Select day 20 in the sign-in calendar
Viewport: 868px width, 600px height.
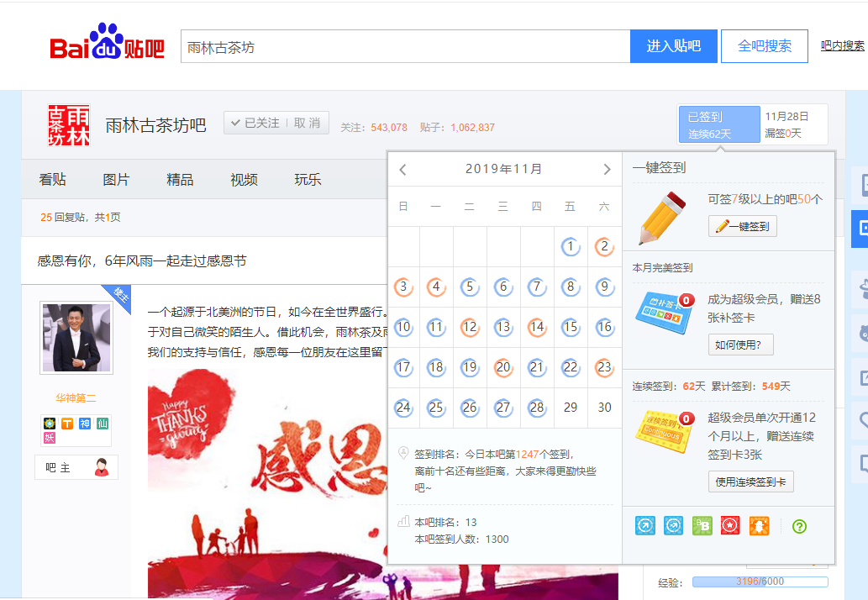[x=503, y=367]
